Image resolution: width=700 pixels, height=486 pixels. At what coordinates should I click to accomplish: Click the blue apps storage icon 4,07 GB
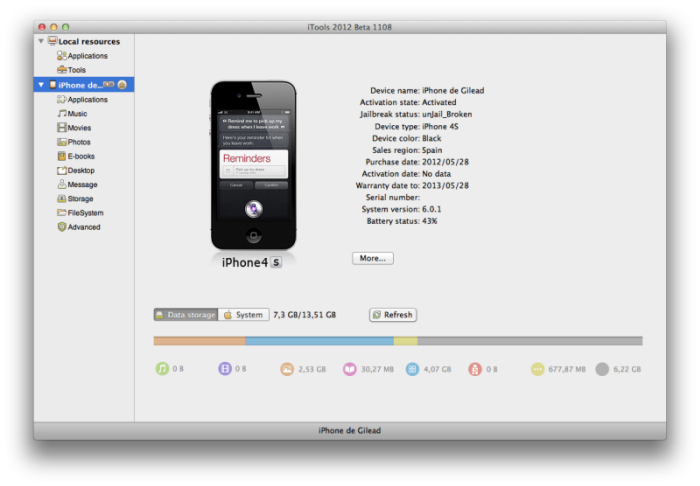412,369
